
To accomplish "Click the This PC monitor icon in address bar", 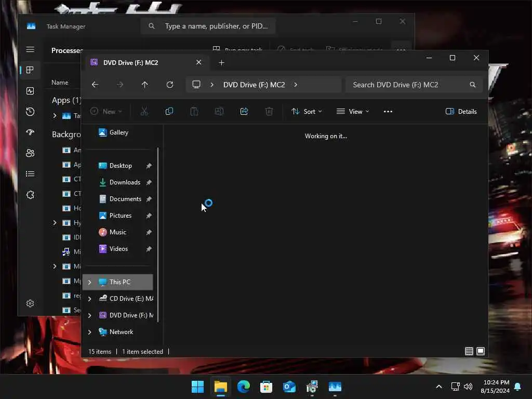I will (196, 85).
